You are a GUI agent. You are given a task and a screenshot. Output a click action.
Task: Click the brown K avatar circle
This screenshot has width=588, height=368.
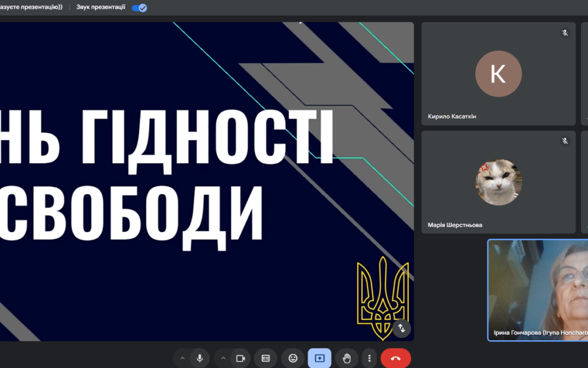498,74
